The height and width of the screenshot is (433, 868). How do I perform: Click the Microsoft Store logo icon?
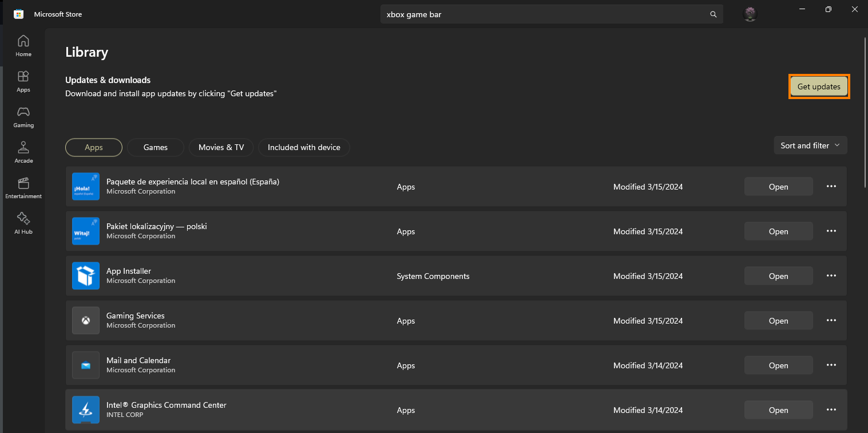(18, 14)
